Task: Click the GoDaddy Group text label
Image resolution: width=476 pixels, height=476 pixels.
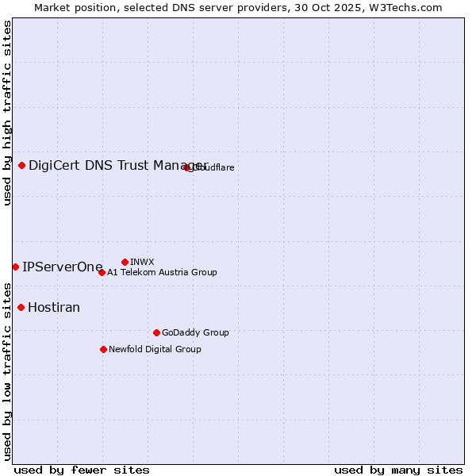Action: tap(195, 332)
